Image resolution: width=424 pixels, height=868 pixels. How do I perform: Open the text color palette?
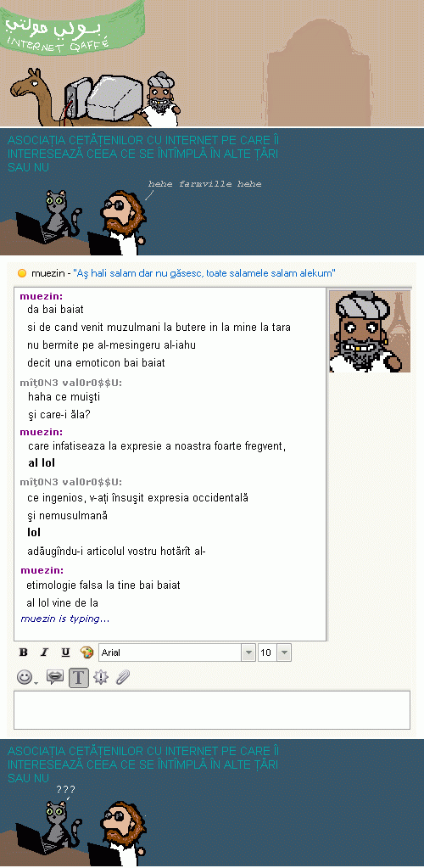[x=86, y=652]
